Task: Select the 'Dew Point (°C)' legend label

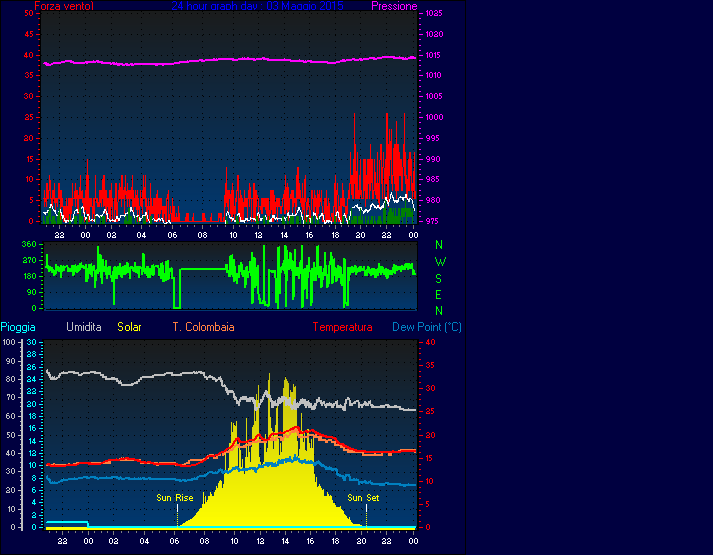Action: tap(427, 327)
